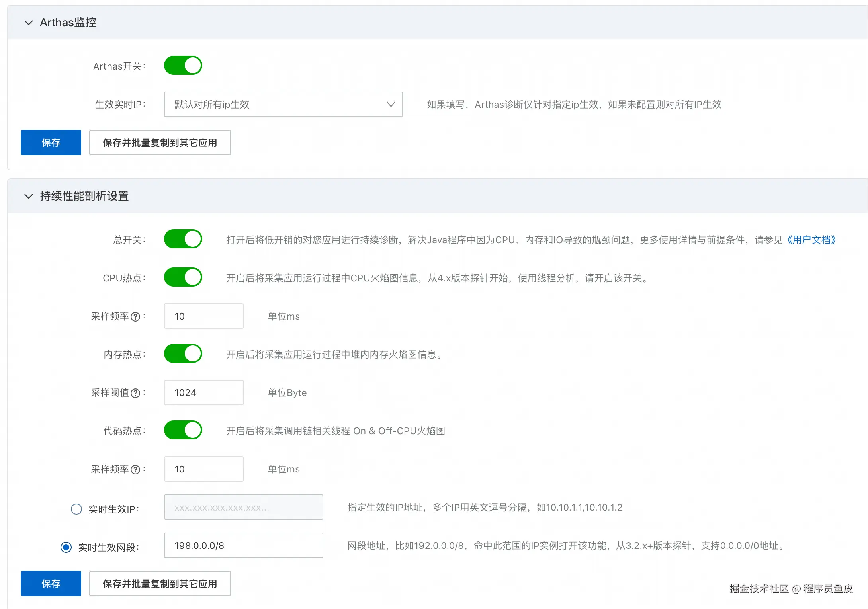Click bottom 保存并批量复制到其它应用 button
The width and height of the screenshot is (868, 609).
[160, 584]
